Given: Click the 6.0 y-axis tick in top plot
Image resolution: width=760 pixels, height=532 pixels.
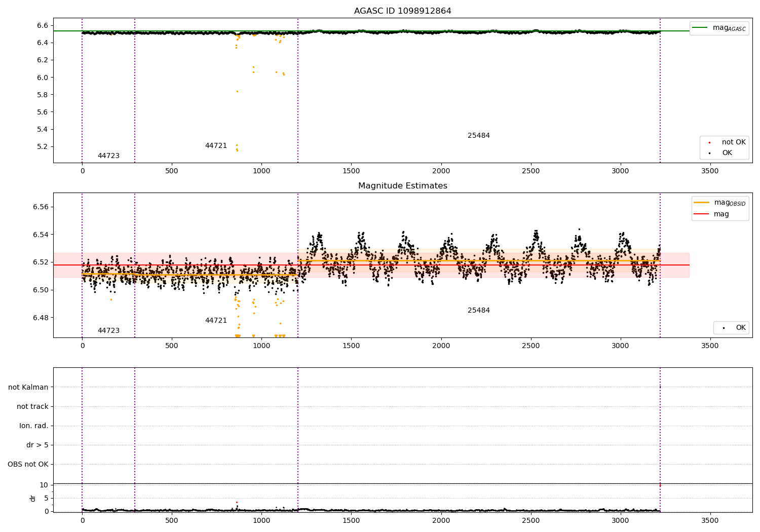Looking at the screenshot, I should [x=43, y=78].
